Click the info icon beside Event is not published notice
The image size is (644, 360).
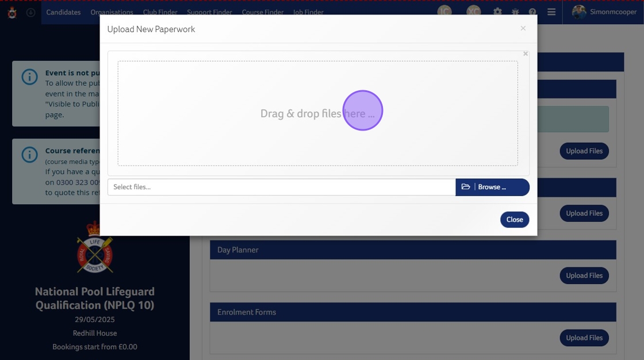[29, 77]
